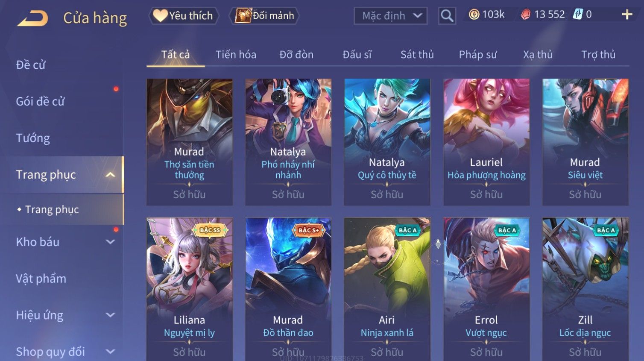The image size is (644, 361).
Task: Open Yêu thích heart favorites
Action: (x=184, y=16)
